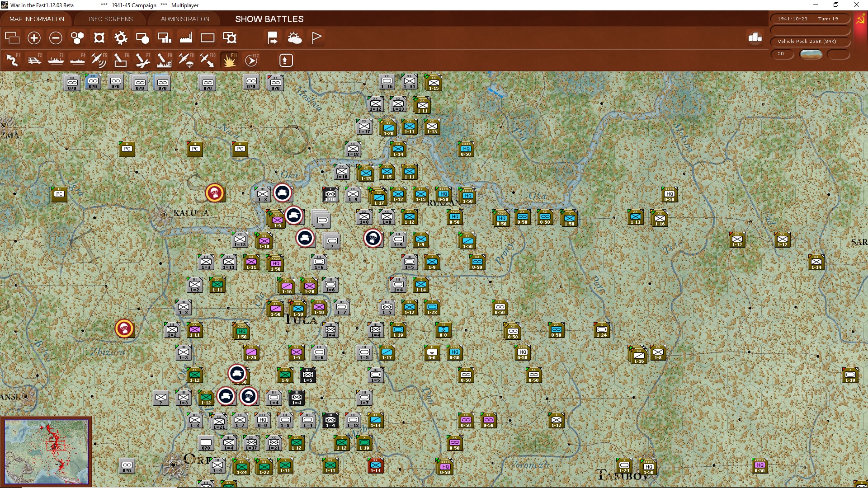Select F2 rail move mode icon

[x=34, y=60]
